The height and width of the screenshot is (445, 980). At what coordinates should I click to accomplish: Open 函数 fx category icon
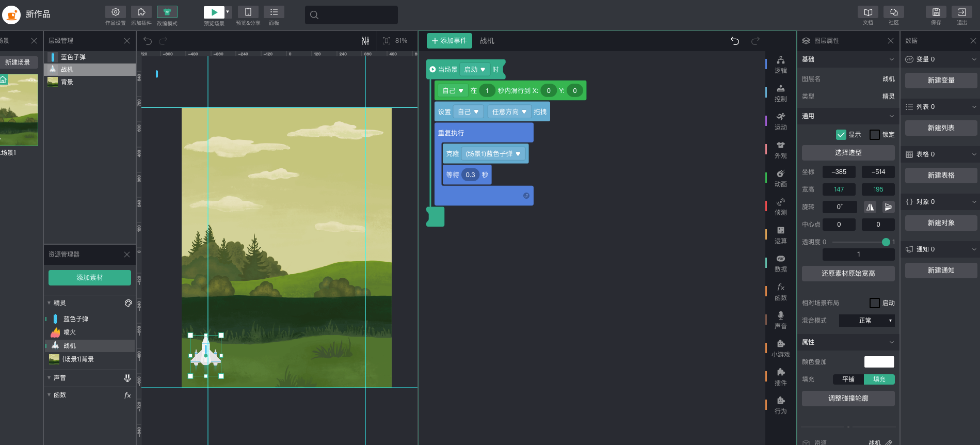point(781,287)
